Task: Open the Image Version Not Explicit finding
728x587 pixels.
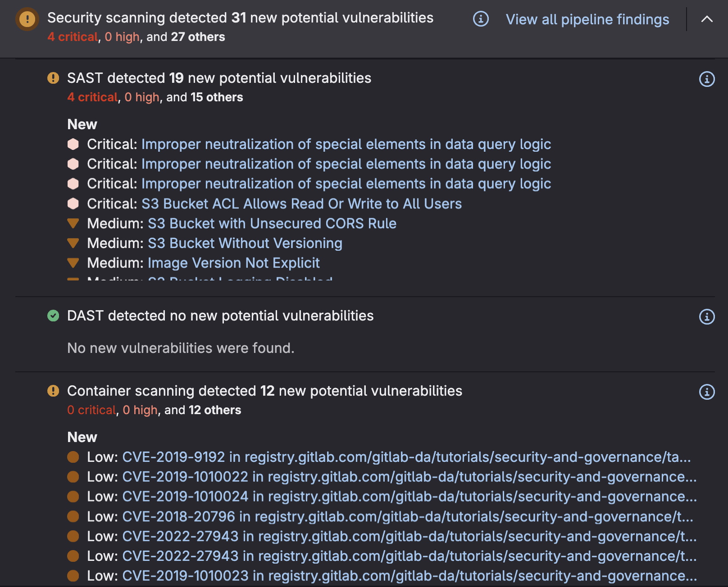Action: pos(234,262)
